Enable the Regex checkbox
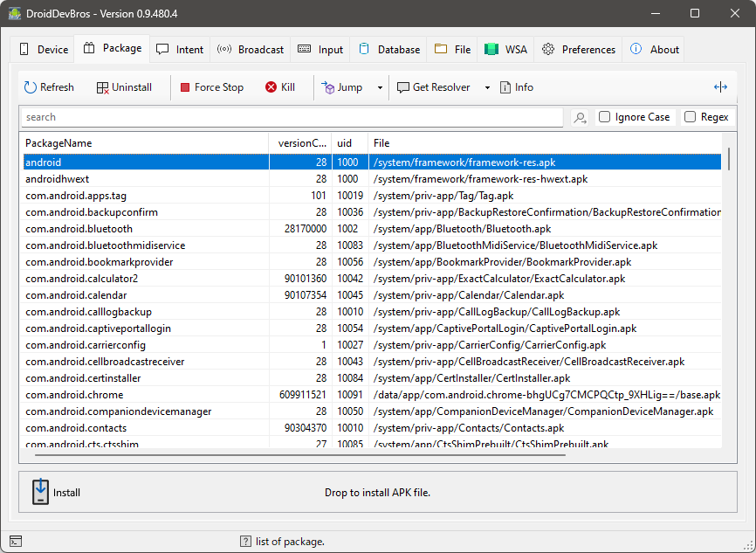This screenshot has height=553, width=756. click(690, 117)
